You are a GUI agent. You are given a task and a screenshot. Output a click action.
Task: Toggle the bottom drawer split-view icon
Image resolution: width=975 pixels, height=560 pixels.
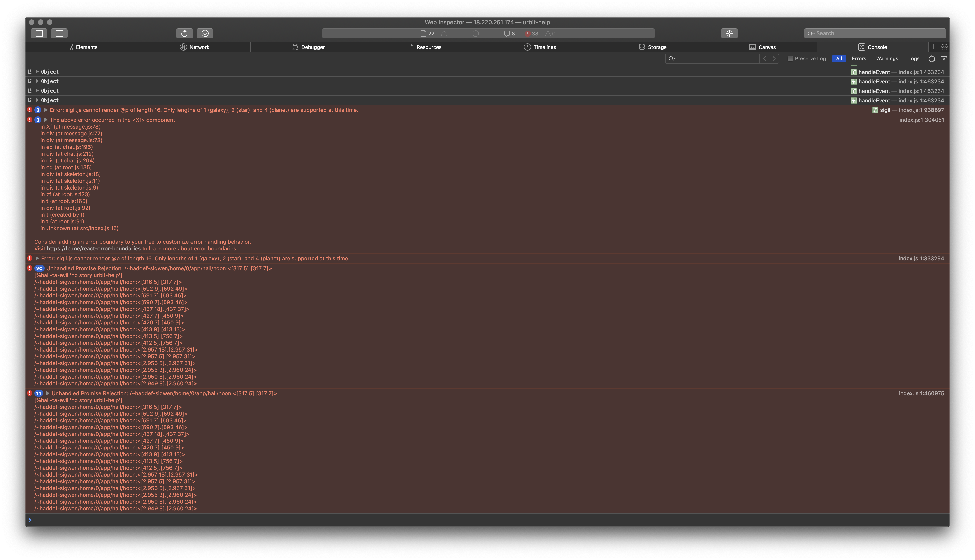click(x=59, y=33)
